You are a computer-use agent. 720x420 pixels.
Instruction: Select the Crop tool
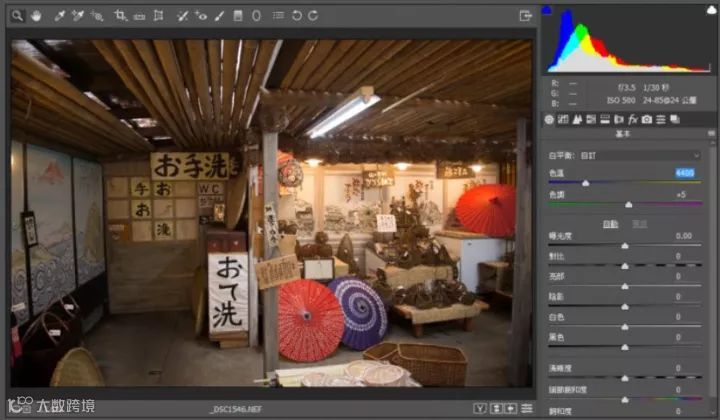120,16
